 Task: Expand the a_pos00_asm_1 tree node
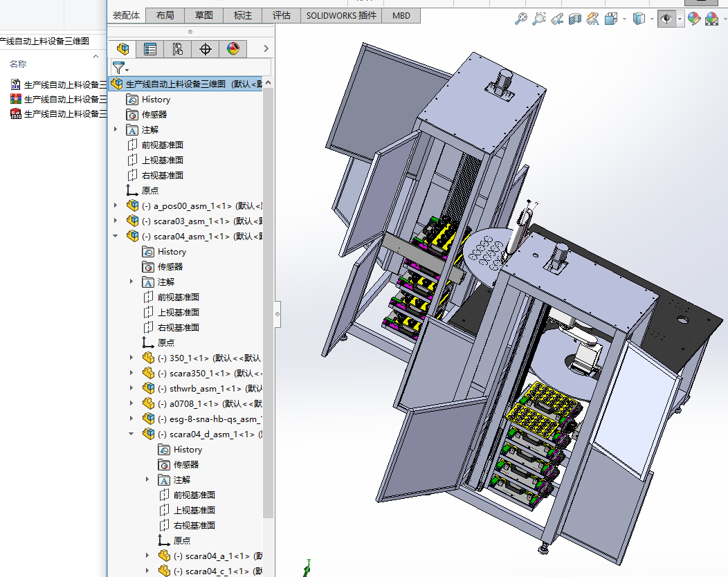[116, 205]
